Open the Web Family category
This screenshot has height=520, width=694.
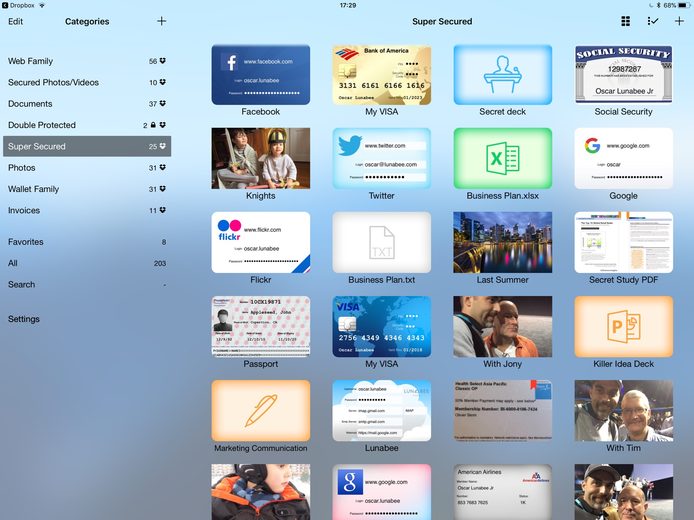87,61
